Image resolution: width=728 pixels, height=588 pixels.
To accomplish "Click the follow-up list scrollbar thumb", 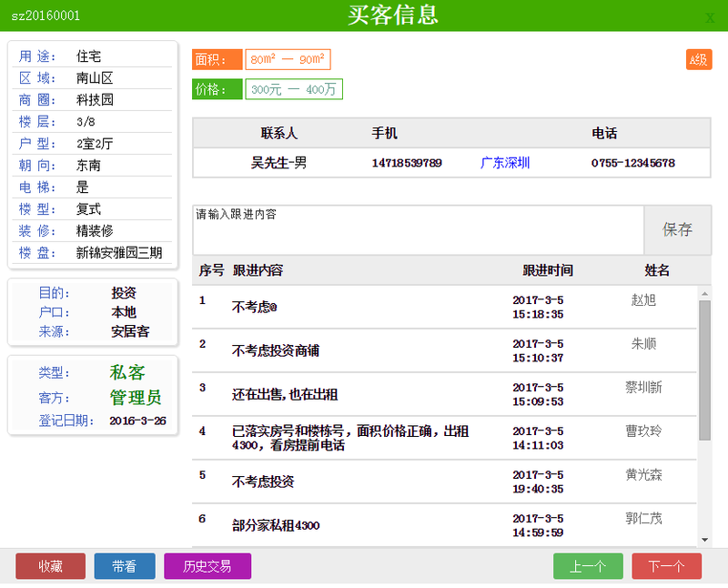I will pyautogui.click(x=704, y=370).
